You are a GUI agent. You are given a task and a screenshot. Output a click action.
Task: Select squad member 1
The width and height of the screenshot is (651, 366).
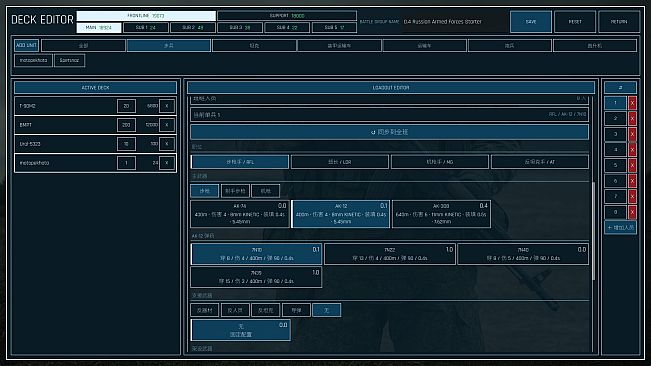[x=615, y=103]
